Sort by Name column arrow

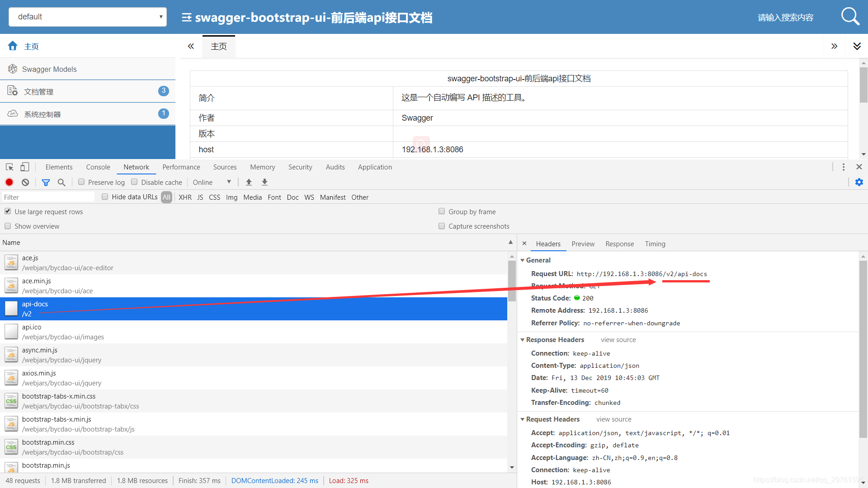[x=510, y=242]
